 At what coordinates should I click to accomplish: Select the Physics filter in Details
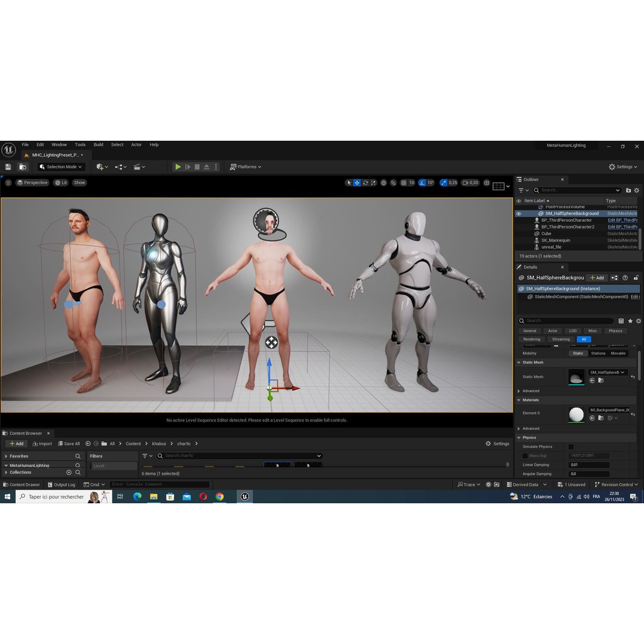(x=615, y=330)
